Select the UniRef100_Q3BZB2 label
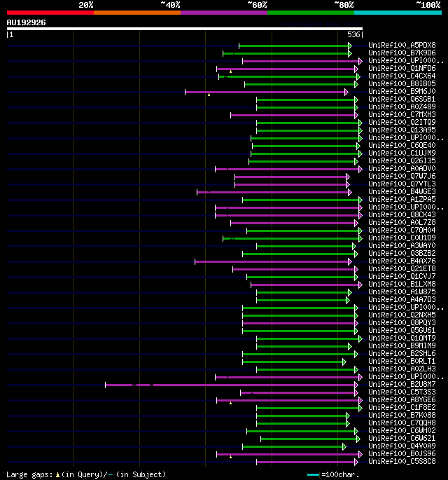This screenshot has width=448, height=480. coord(402,254)
